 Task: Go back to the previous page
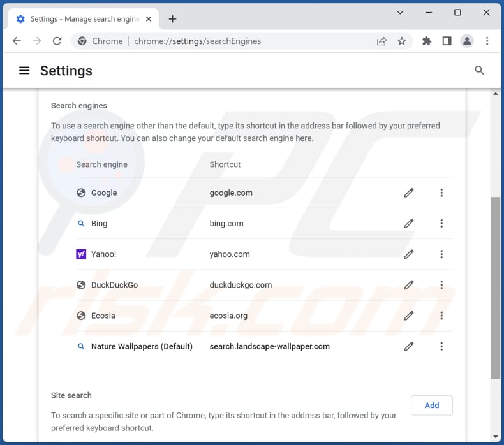pyautogui.click(x=17, y=41)
